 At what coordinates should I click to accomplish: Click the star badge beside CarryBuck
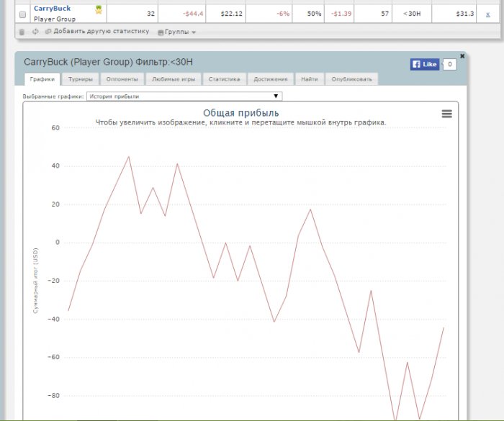pos(99,10)
